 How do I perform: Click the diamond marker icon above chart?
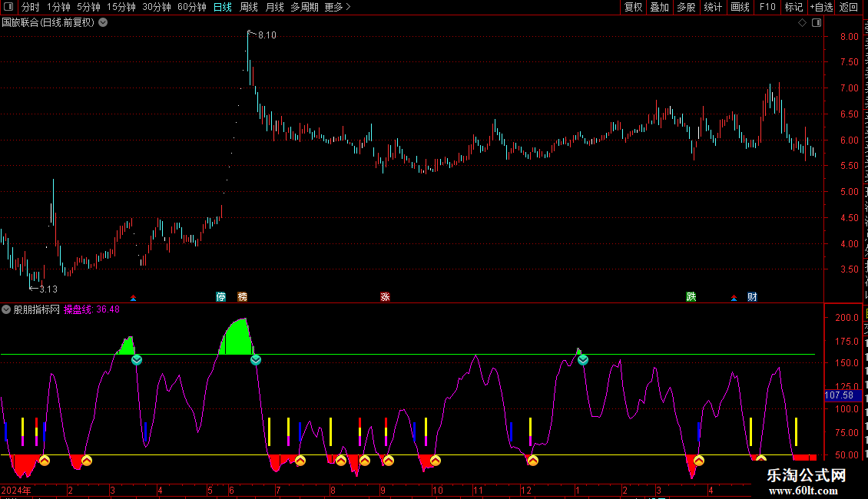click(x=802, y=23)
